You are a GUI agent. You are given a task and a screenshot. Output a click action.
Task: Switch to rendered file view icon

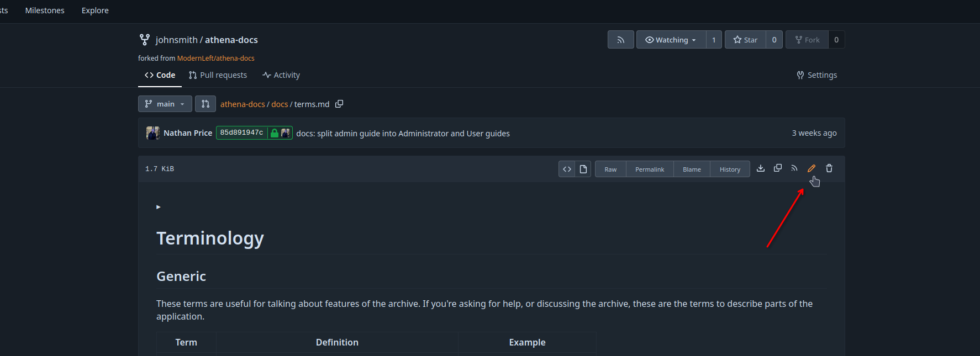click(x=583, y=169)
